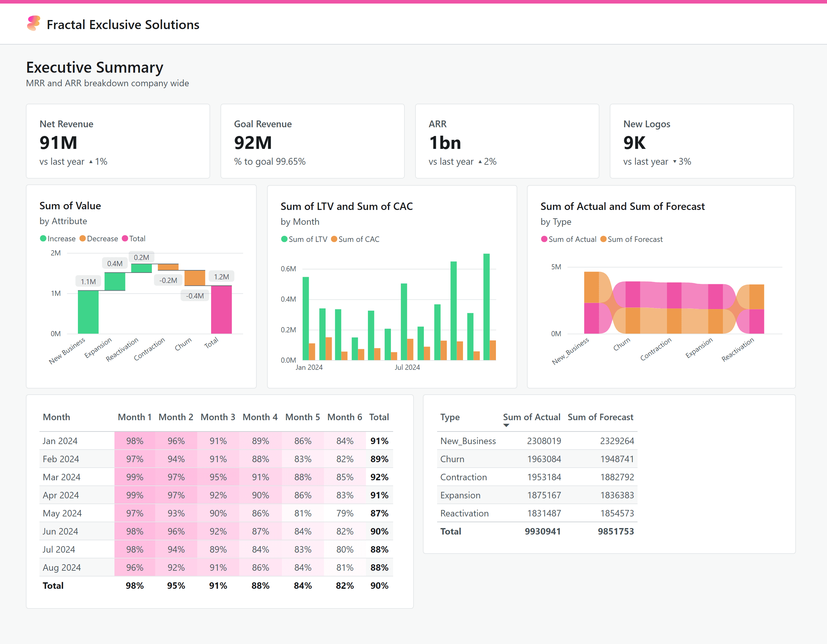827x644 pixels.
Task: Click the Fractal Exclusive Solutions logo icon
Action: [x=33, y=24]
